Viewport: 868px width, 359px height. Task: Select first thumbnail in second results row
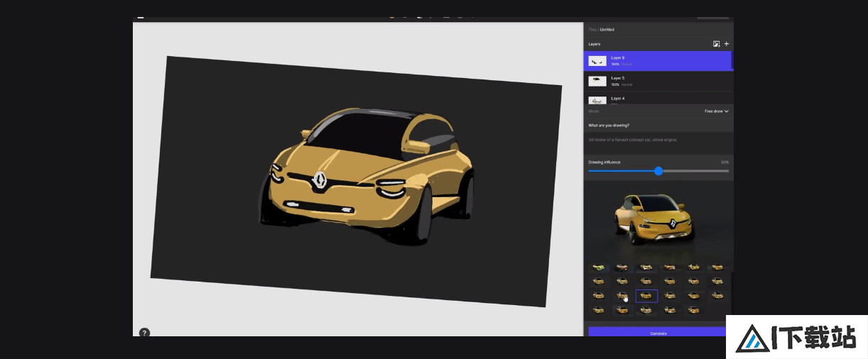[x=598, y=282]
